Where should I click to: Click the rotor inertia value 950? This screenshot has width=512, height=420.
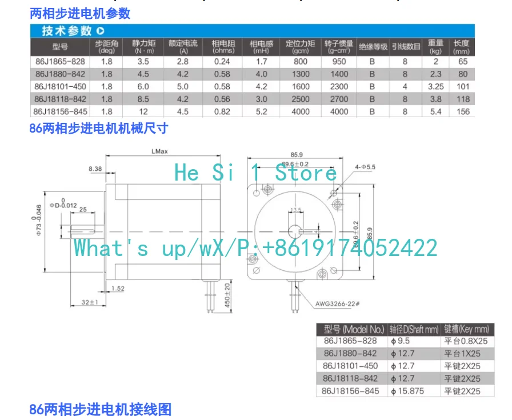339,62
